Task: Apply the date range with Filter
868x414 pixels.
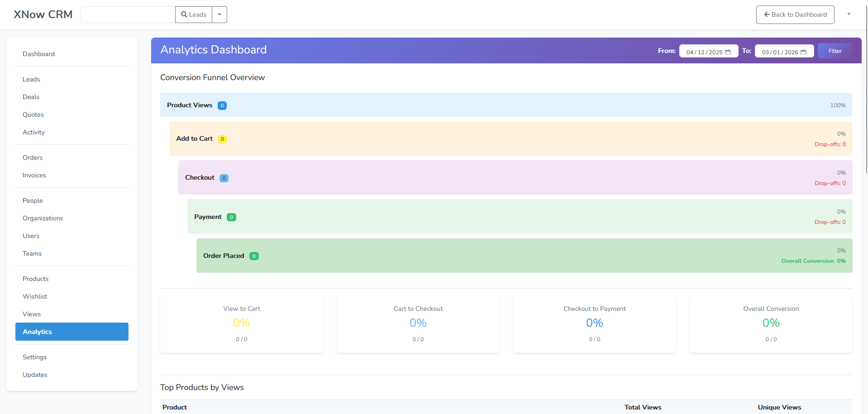Action: [835, 51]
